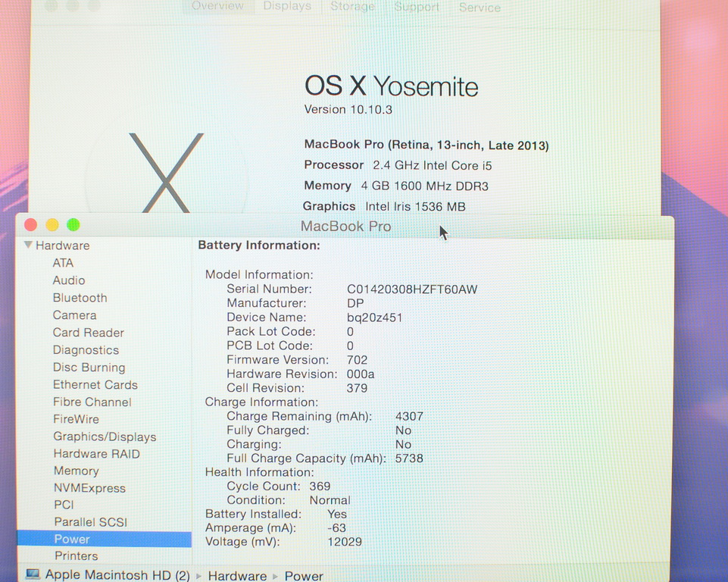Switch to the Support tab in About This Mac
Screen dimensions: 728x582
pos(417,7)
